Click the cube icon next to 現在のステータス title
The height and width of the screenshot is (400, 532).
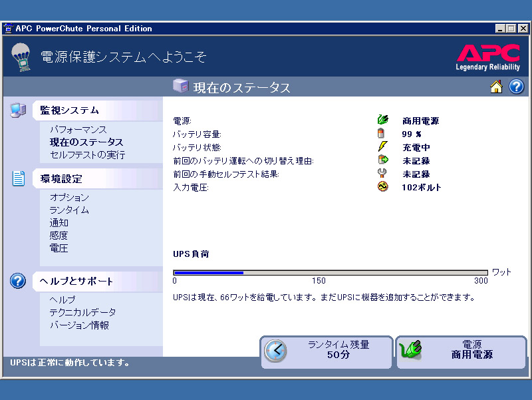click(180, 86)
